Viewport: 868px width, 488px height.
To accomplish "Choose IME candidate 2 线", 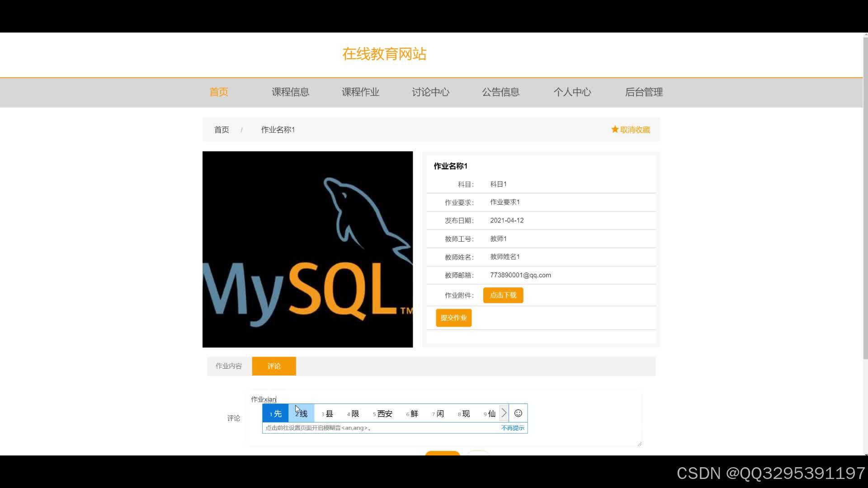I will (x=301, y=413).
